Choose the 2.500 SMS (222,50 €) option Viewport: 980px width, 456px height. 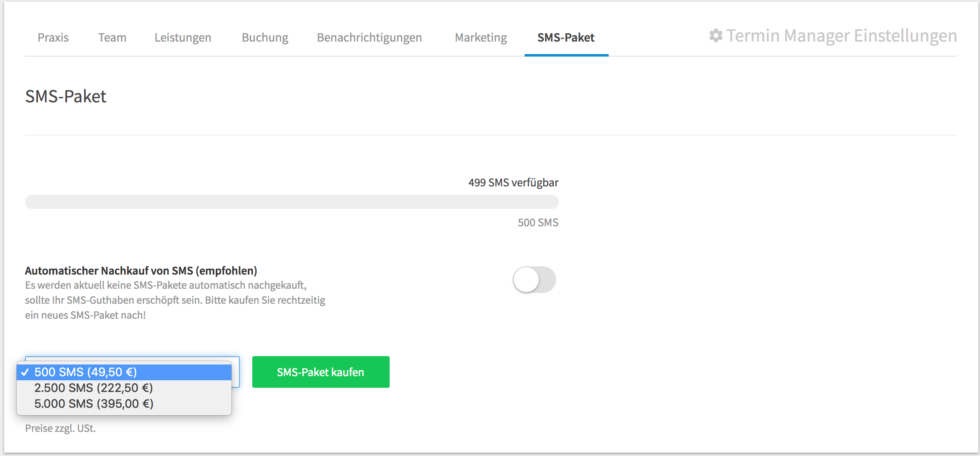[x=124, y=388]
